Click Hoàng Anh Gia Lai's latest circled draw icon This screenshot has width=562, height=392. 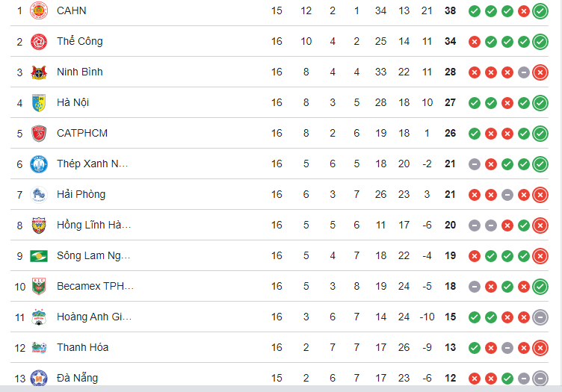(540, 317)
